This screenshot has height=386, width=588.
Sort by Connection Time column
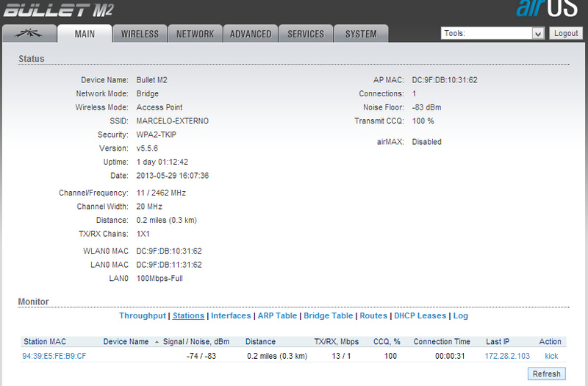click(442, 342)
